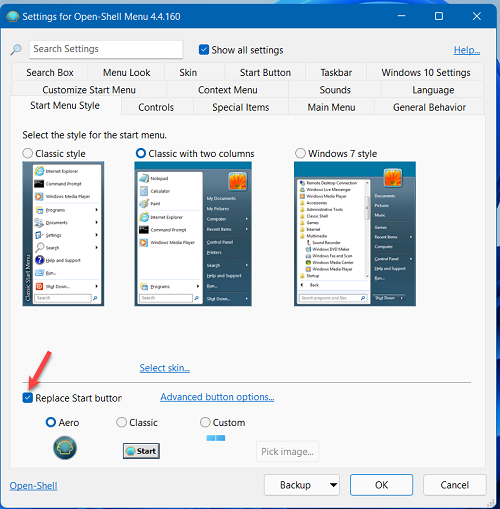Click the Classic style menu preview
The height and width of the screenshot is (509, 500).
(63, 234)
